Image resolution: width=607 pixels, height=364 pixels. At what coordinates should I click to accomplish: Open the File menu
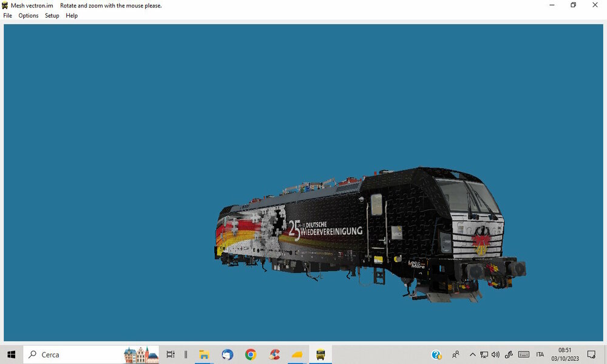(8, 16)
